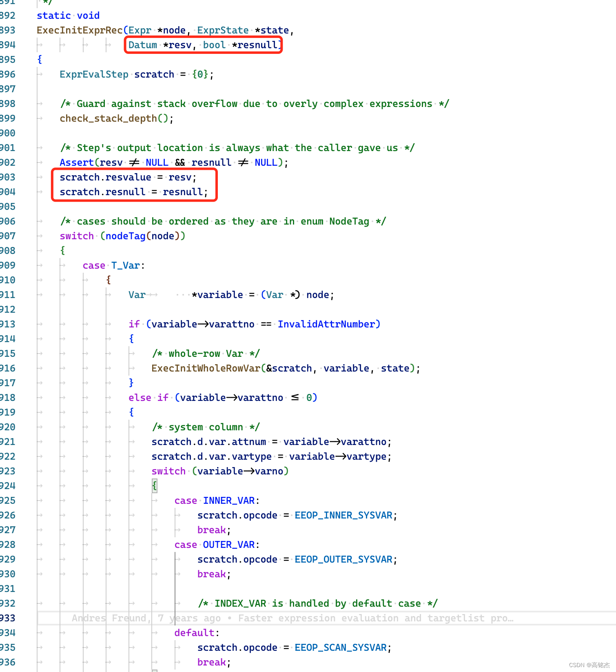Click the 'system column' comment

pos(206,427)
